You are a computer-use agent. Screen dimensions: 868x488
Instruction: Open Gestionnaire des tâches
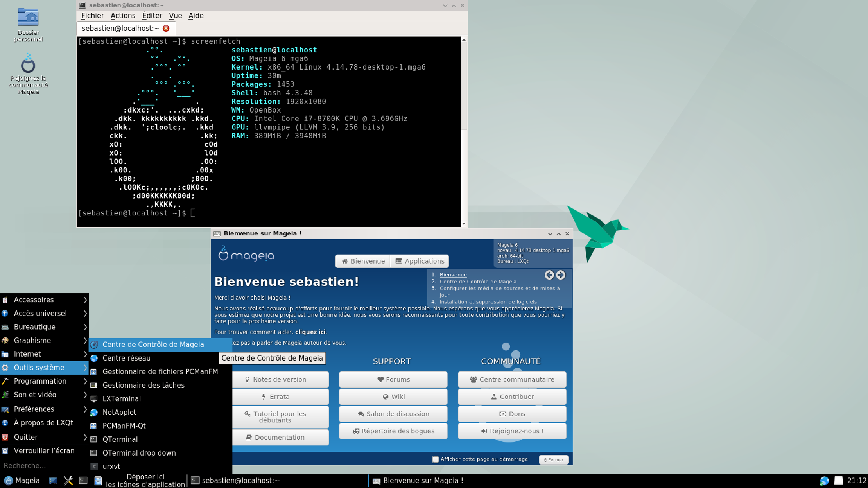(x=160, y=385)
